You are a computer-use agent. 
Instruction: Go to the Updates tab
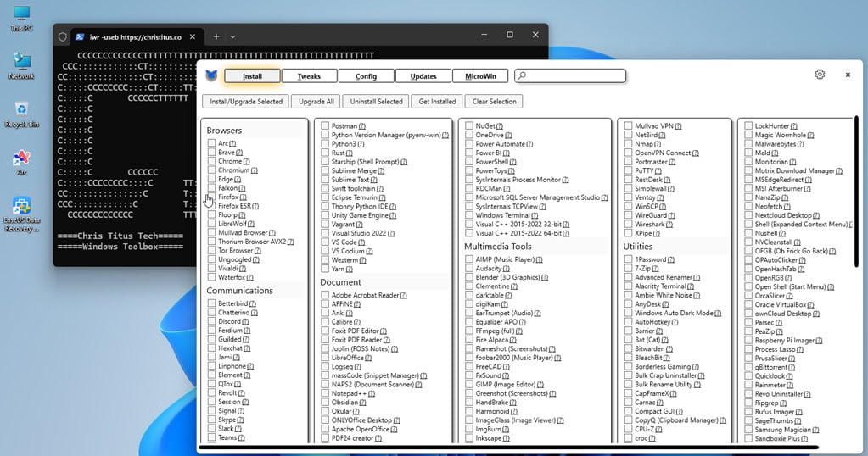coord(423,75)
